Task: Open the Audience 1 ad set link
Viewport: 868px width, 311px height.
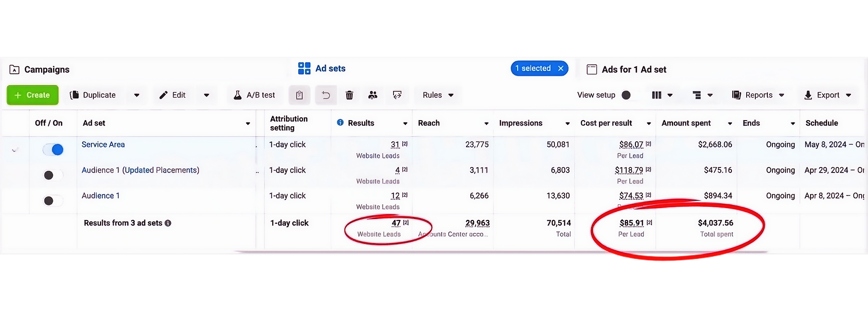Action: (x=101, y=196)
